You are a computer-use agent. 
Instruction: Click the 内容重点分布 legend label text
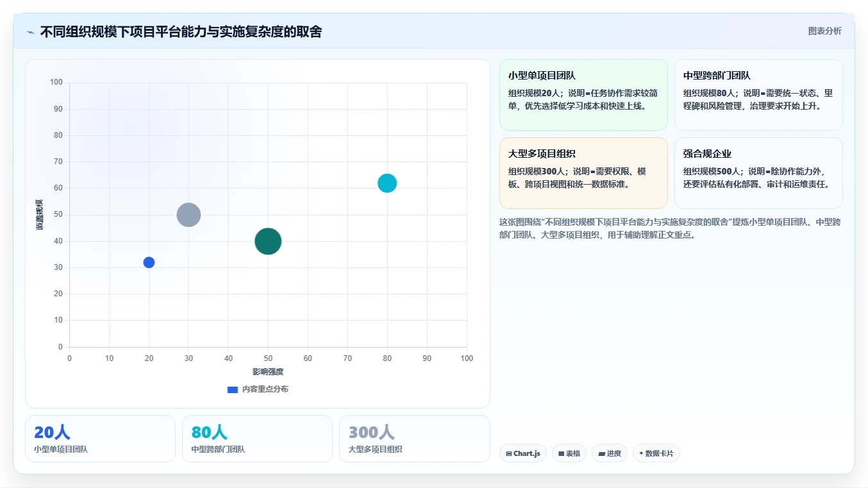click(265, 389)
